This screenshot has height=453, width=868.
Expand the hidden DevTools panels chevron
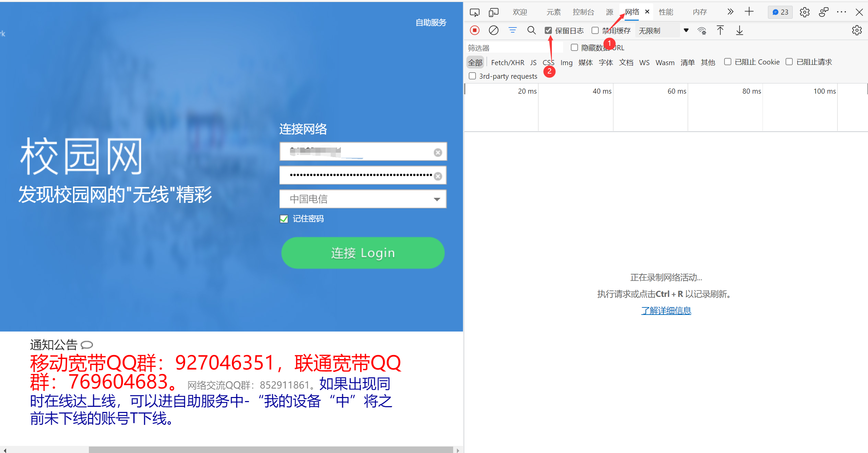tap(730, 12)
